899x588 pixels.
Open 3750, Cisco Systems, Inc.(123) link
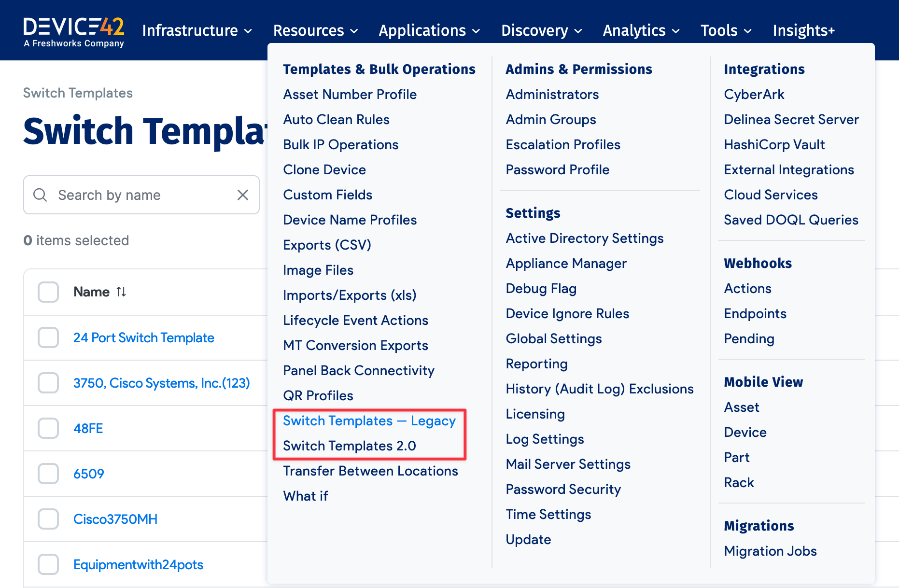(x=161, y=383)
